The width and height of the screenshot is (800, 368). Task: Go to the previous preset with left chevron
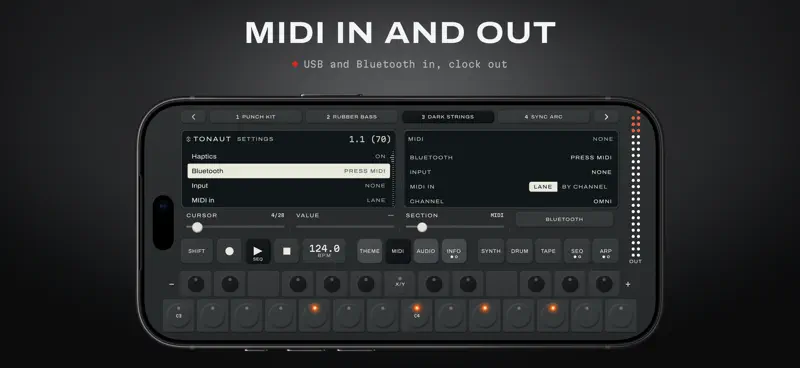[x=193, y=117]
